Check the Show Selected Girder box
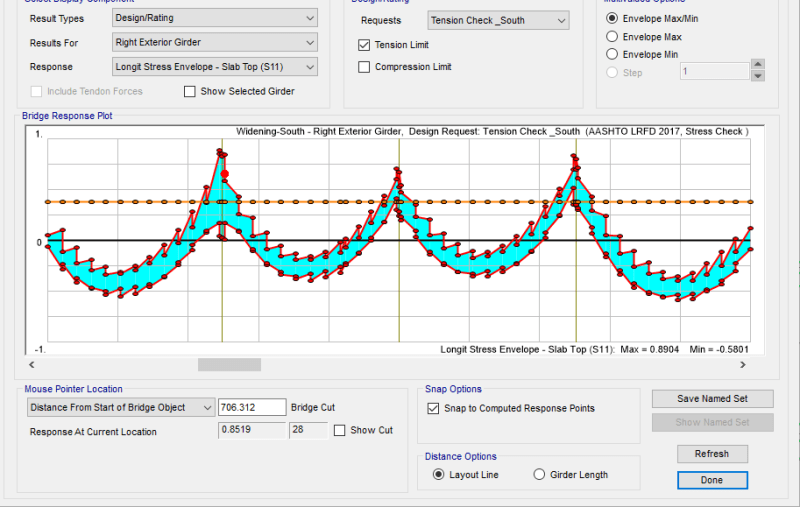This screenshot has height=507, width=800. point(189,91)
